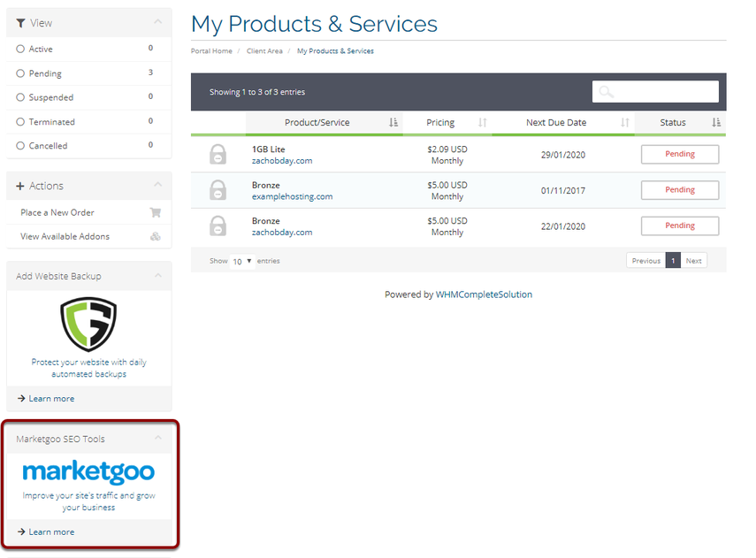Open the entries per page dropdown

pyautogui.click(x=242, y=262)
